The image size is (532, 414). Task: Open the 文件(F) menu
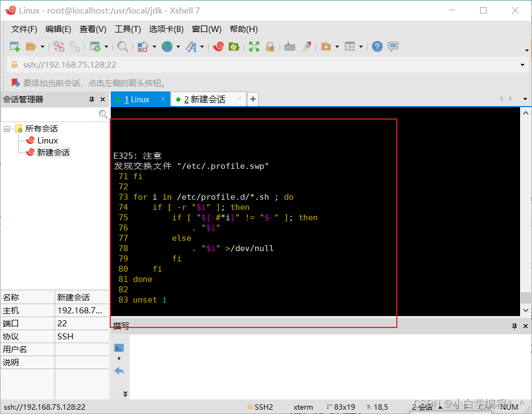(24, 29)
